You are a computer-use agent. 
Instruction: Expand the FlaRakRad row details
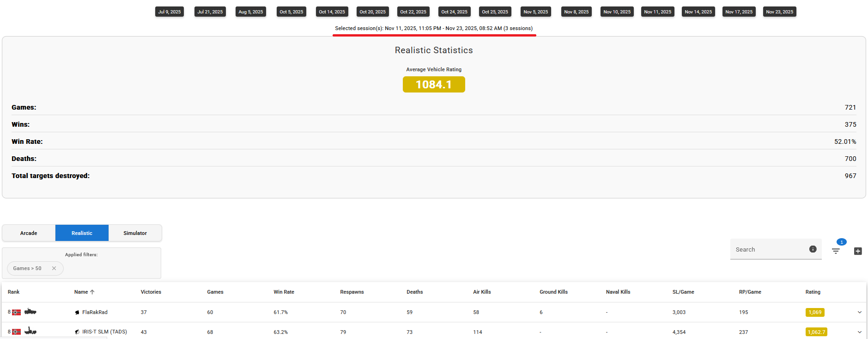coord(860,312)
